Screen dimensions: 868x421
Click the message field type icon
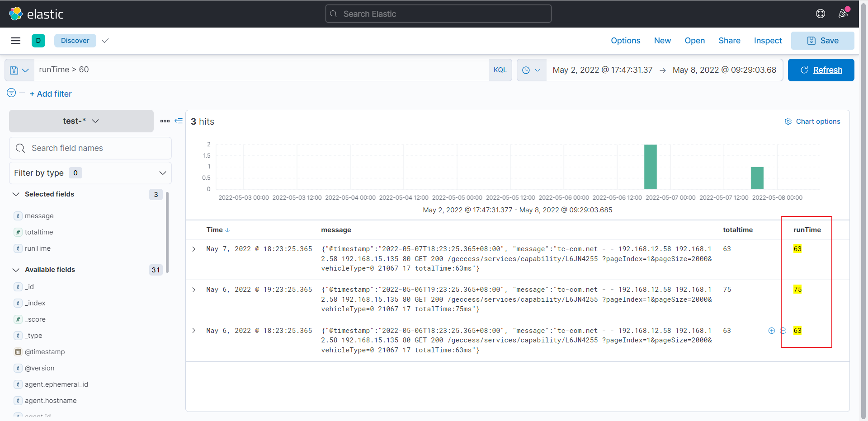[x=18, y=216]
